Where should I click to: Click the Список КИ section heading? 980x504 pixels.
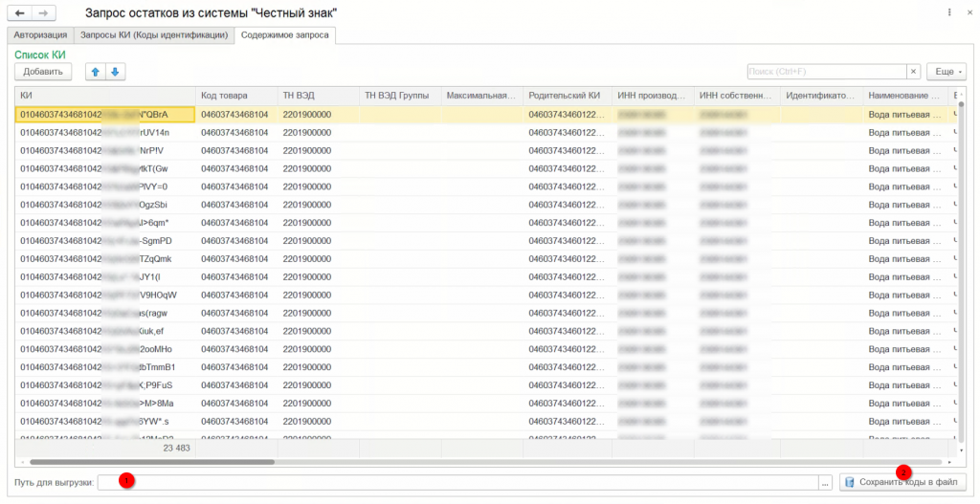pyautogui.click(x=40, y=55)
